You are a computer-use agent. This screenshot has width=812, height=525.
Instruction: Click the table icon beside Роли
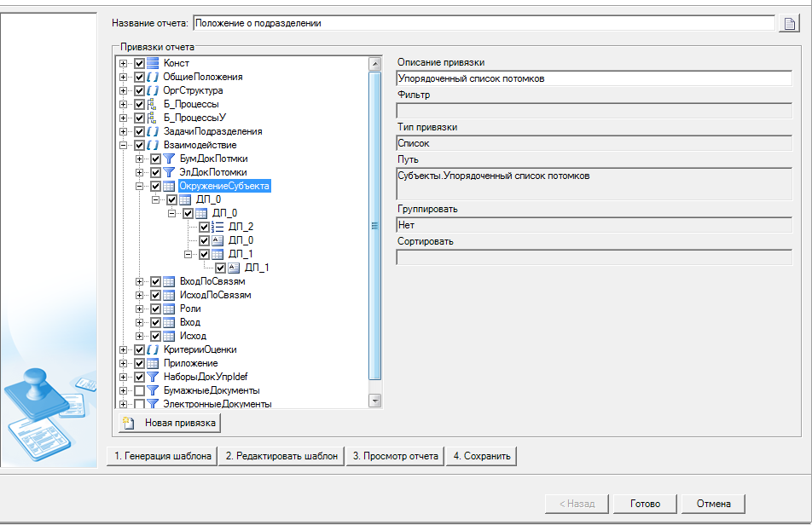(x=169, y=309)
